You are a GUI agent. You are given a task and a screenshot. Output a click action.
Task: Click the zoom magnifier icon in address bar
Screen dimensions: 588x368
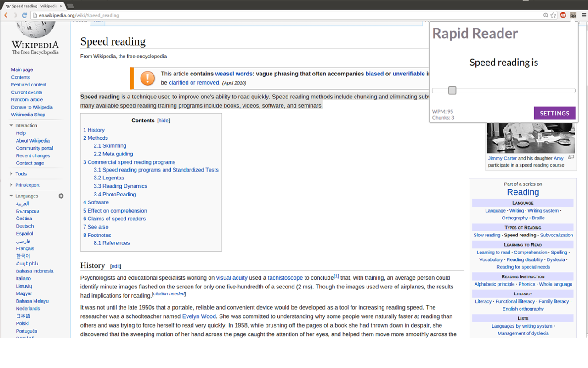(546, 15)
